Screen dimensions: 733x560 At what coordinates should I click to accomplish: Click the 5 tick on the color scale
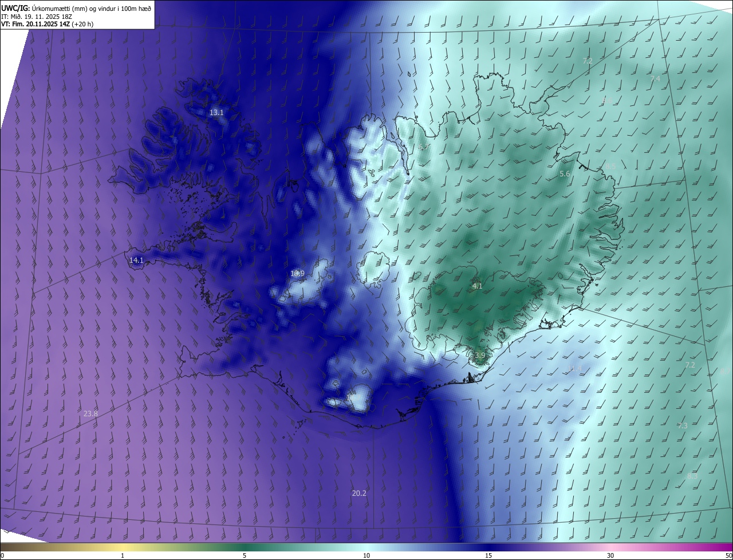[x=245, y=556]
